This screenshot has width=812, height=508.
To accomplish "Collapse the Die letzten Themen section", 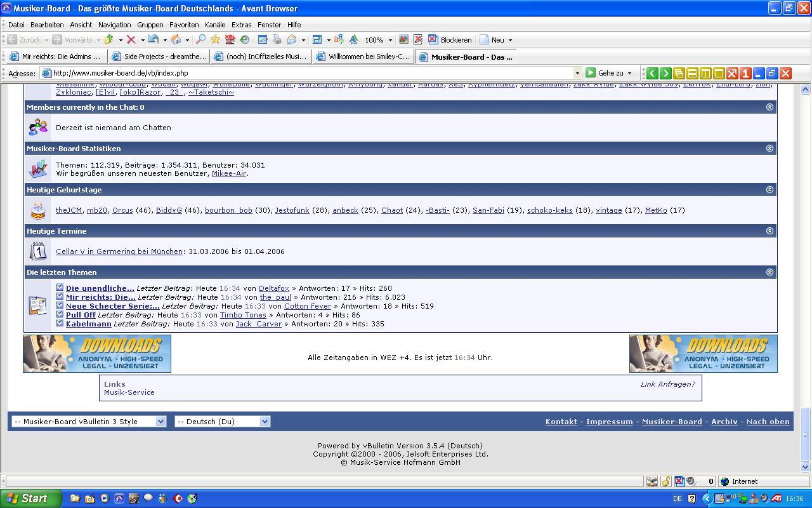I will click(769, 272).
